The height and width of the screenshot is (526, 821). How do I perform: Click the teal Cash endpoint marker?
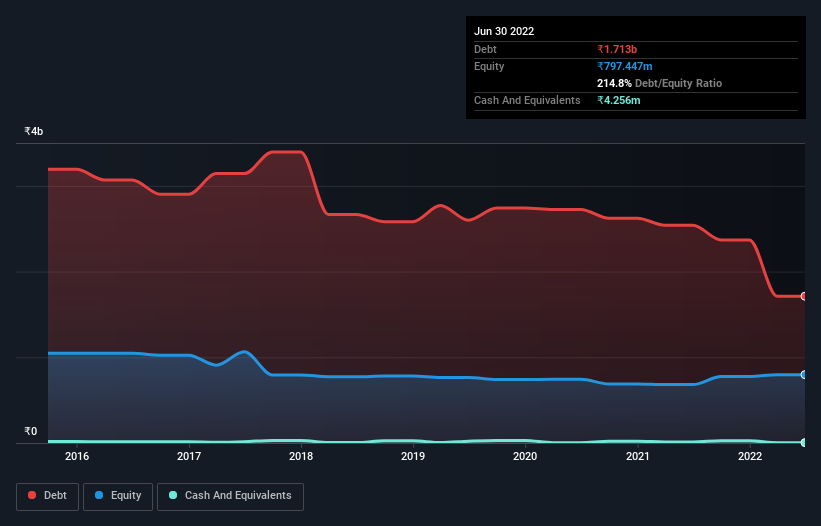click(x=804, y=442)
